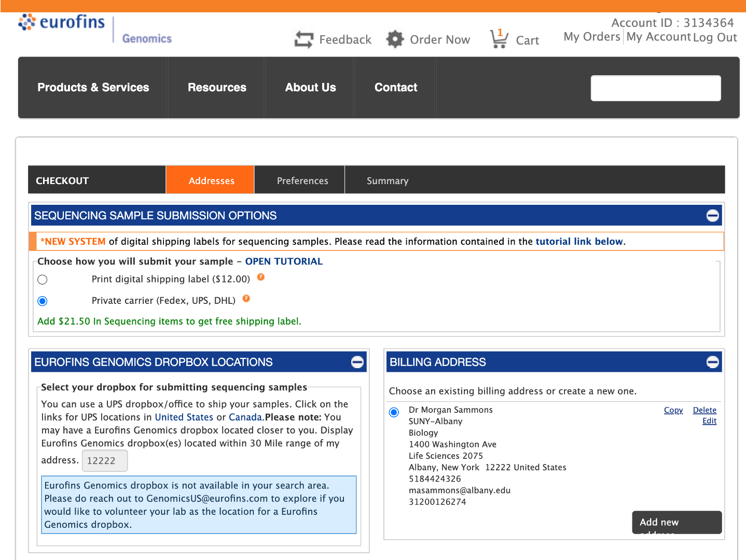This screenshot has width=746, height=560.
Task: Click the Feedback link
Action: [x=346, y=40]
